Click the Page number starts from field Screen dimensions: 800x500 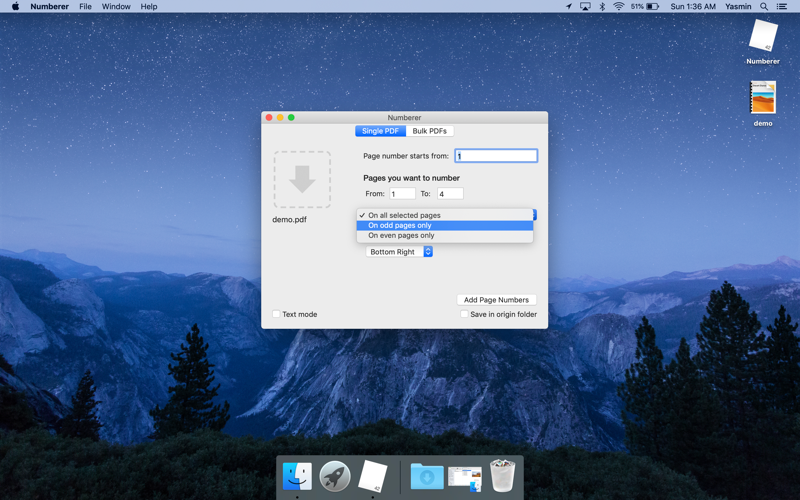click(496, 156)
